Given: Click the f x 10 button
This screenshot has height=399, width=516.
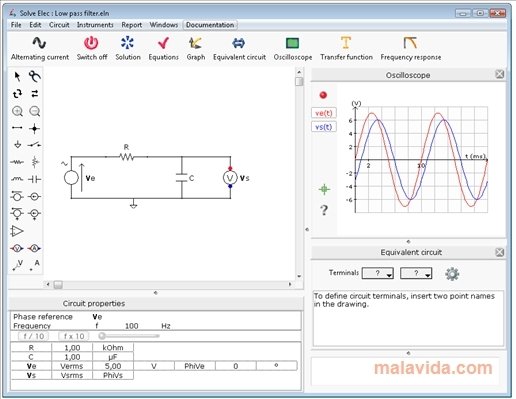Looking at the screenshot, I should 74,336.
